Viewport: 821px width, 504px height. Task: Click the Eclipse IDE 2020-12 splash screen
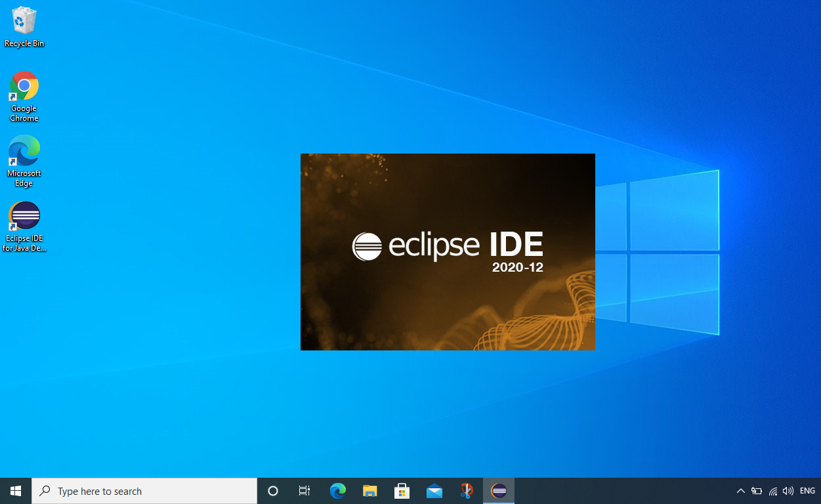[448, 252]
